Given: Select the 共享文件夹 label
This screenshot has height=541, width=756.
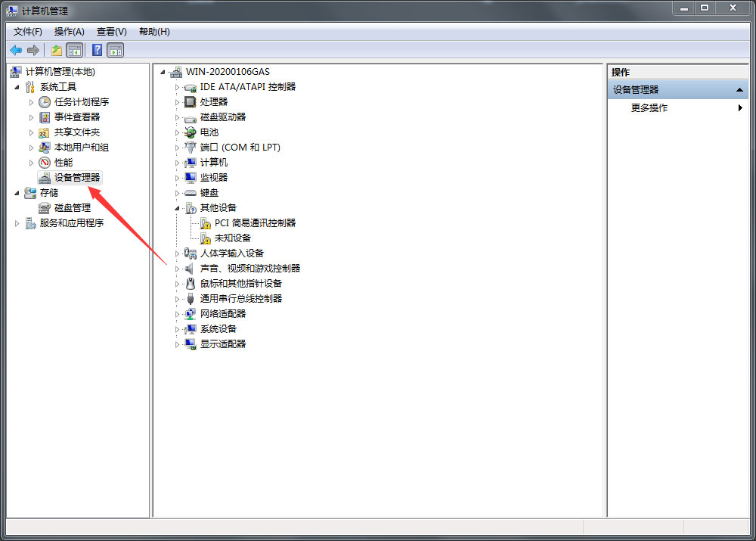Looking at the screenshot, I should [77, 132].
